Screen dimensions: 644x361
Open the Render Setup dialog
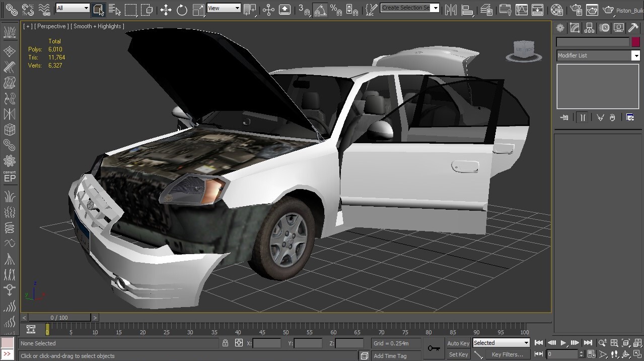[575, 10]
